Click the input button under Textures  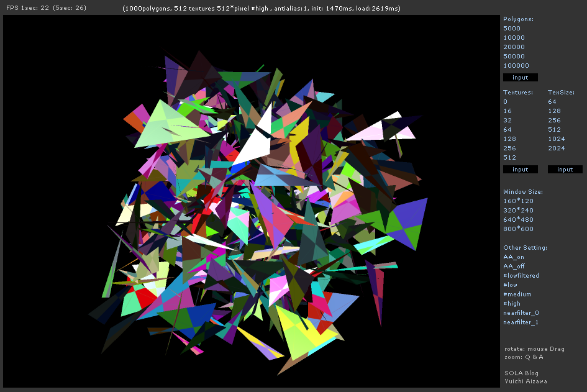(521, 170)
